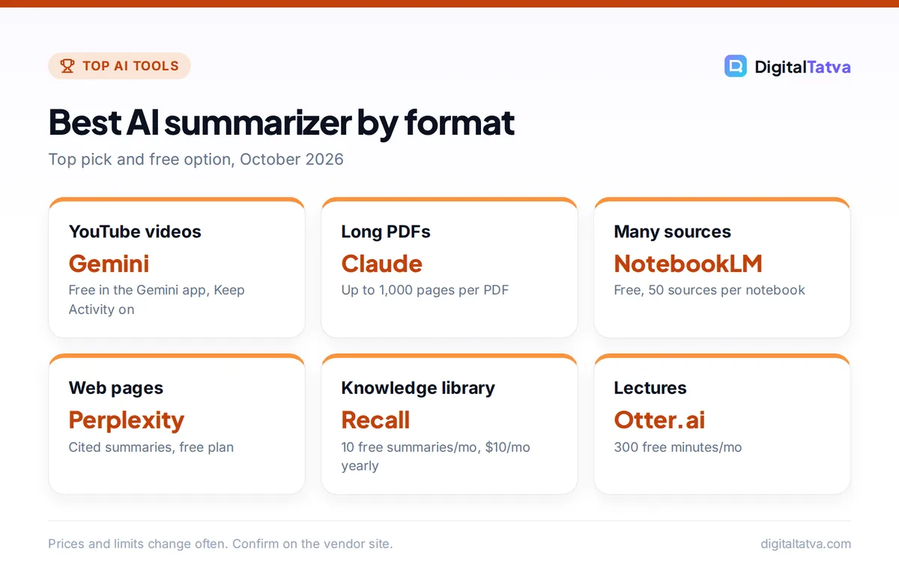Viewport: 899px width, 588px height.
Task: Click the heading Best AI summarizer by format
Action: click(x=282, y=122)
